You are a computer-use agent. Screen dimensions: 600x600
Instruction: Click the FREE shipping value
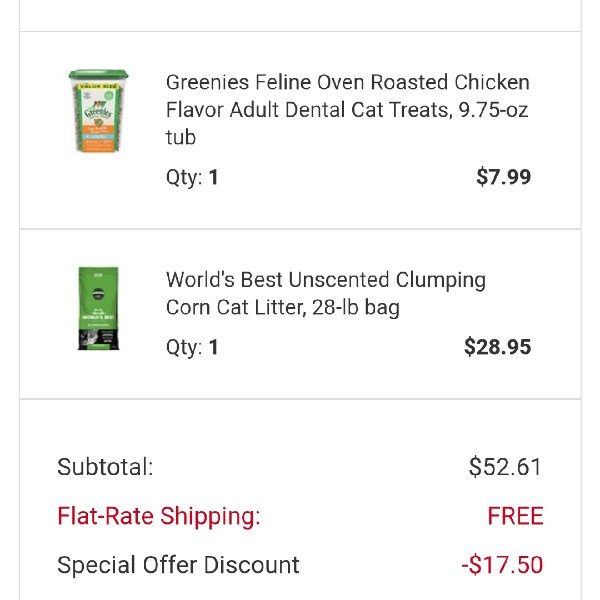click(515, 516)
